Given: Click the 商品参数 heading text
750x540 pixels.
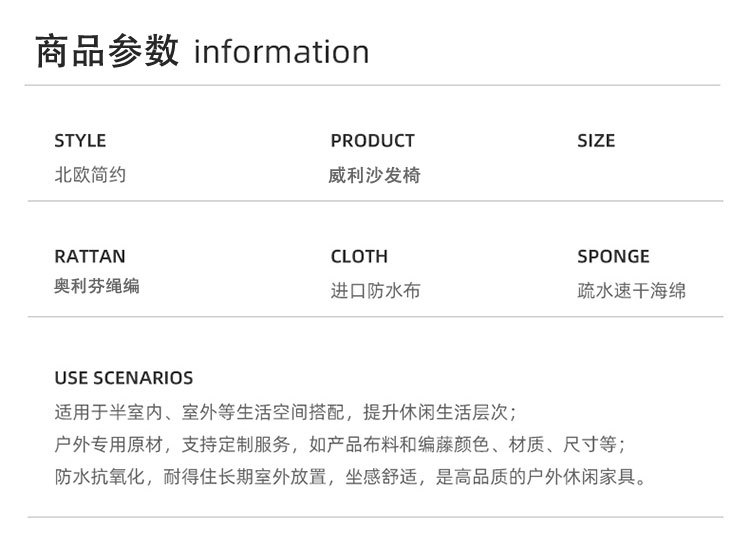Looking at the screenshot, I should (x=106, y=51).
